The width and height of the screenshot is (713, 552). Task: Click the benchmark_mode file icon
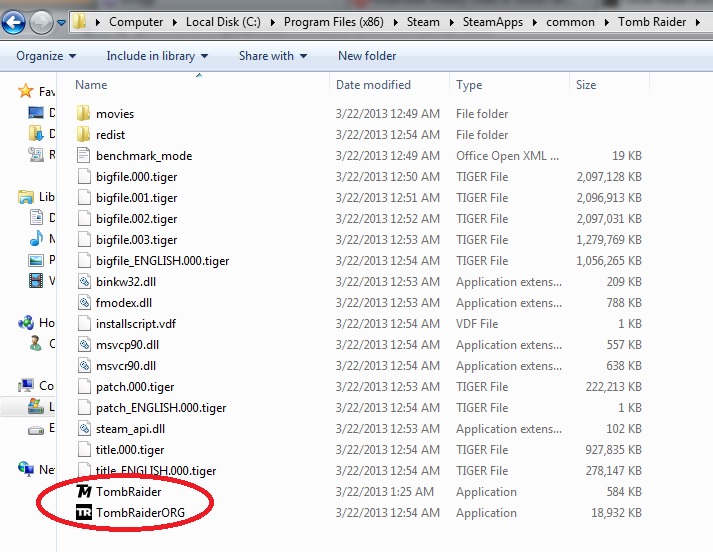point(84,156)
